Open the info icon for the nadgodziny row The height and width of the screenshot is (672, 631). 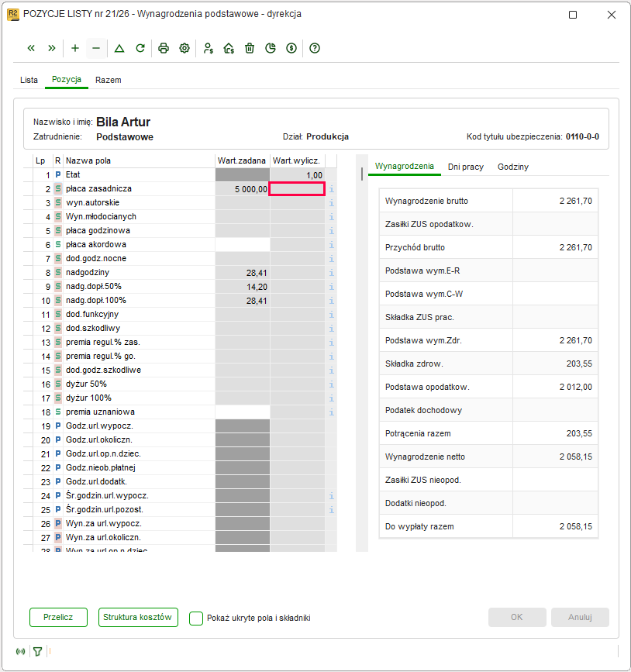[x=331, y=273]
